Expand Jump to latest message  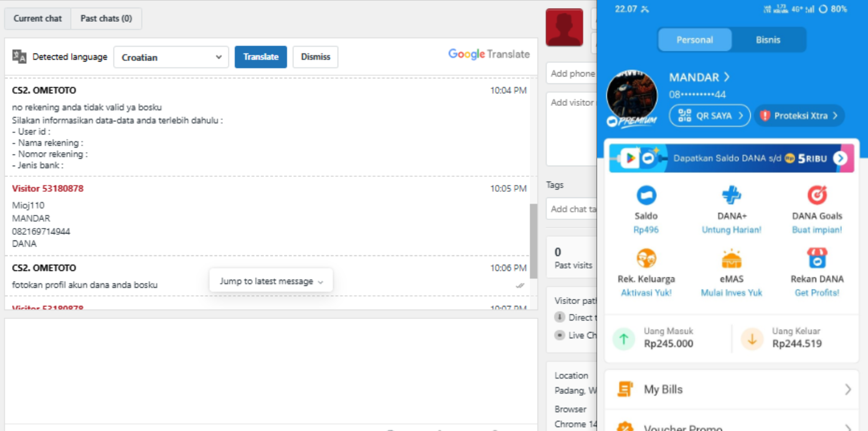point(271,281)
